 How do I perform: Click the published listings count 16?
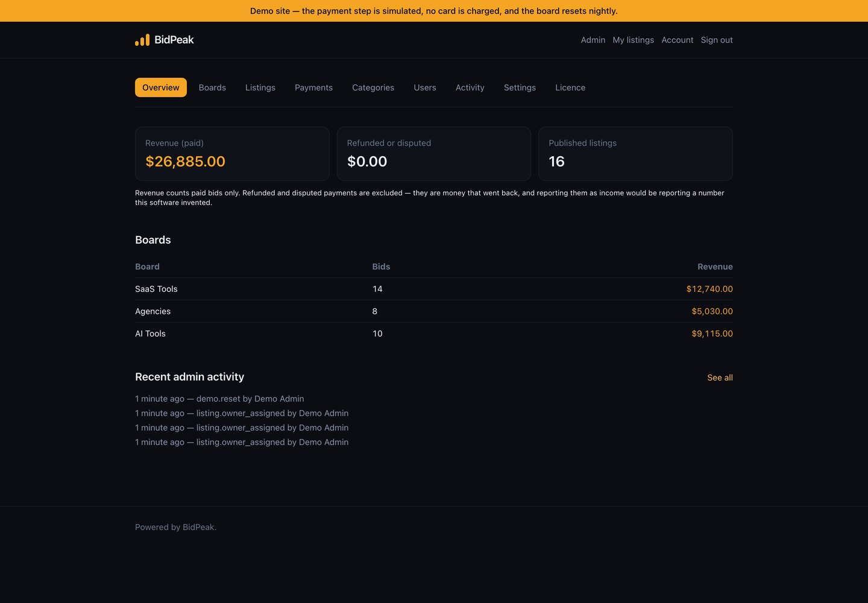[556, 162]
